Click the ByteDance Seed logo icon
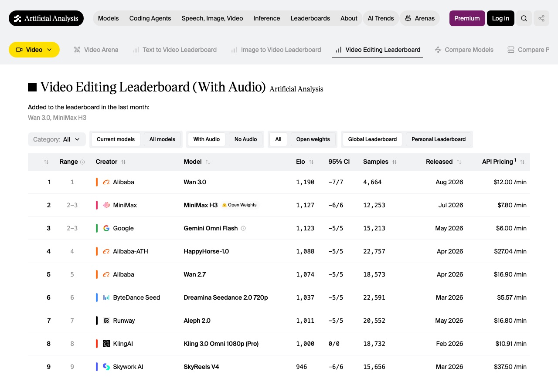The width and height of the screenshot is (558, 392). [x=106, y=297]
